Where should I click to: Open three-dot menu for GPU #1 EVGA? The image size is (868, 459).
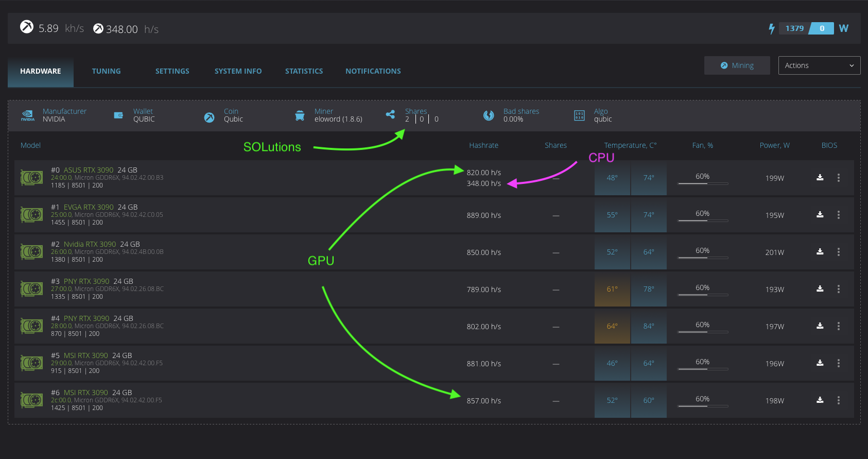click(839, 215)
